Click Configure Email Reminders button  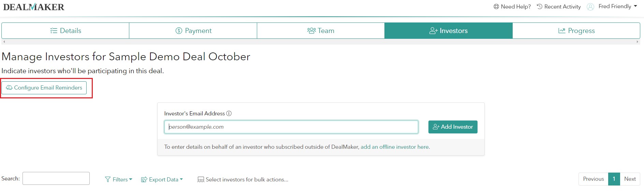click(44, 87)
